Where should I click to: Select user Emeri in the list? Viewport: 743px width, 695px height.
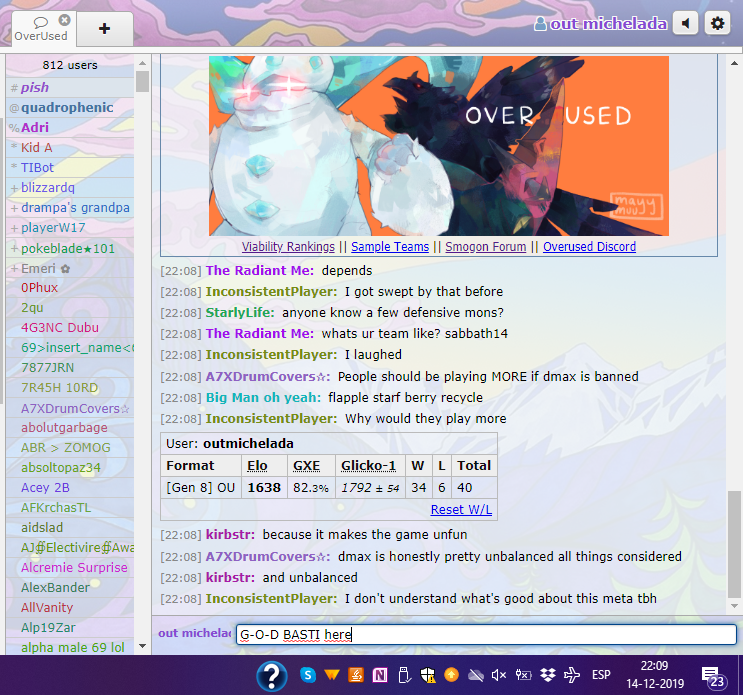pyautogui.click(x=70, y=269)
